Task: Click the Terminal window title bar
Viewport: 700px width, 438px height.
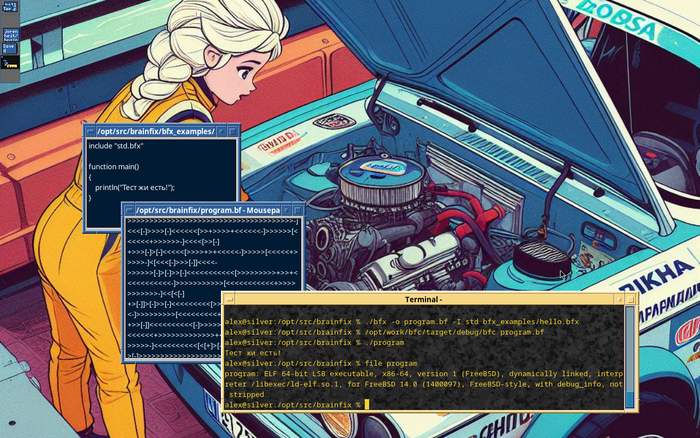Action: [x=424, y=299]
